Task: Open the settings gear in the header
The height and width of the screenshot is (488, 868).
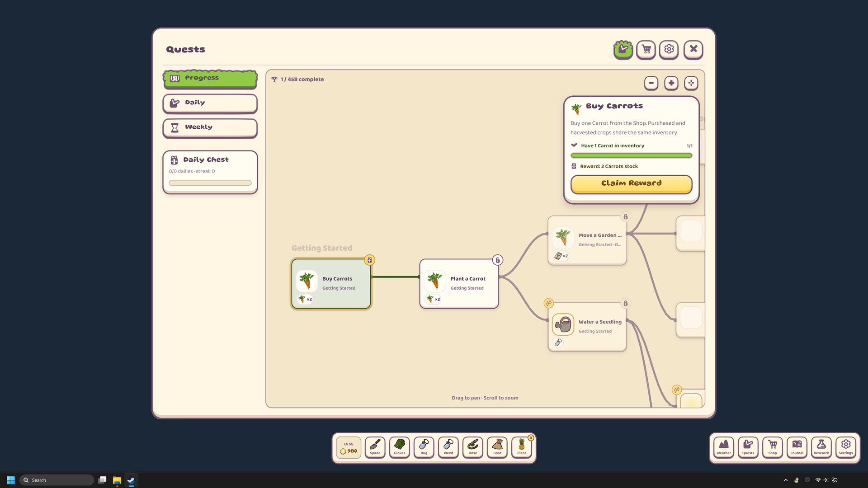Action: coord(669,49)
